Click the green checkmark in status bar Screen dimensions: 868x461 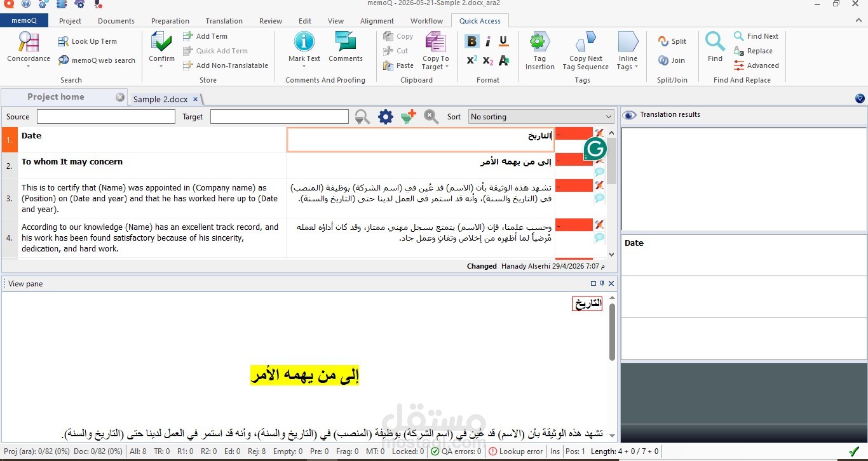[854, 451]
